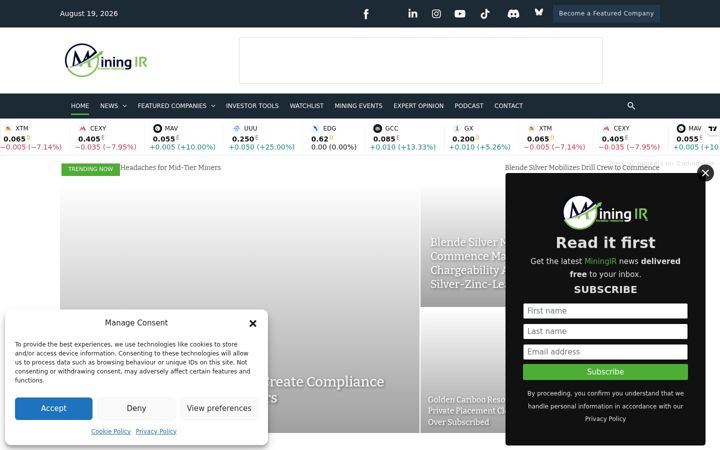Open the GCC ticker quote
Image resolution: width=720 pixels, height=450 pixels.
[403, 137]
